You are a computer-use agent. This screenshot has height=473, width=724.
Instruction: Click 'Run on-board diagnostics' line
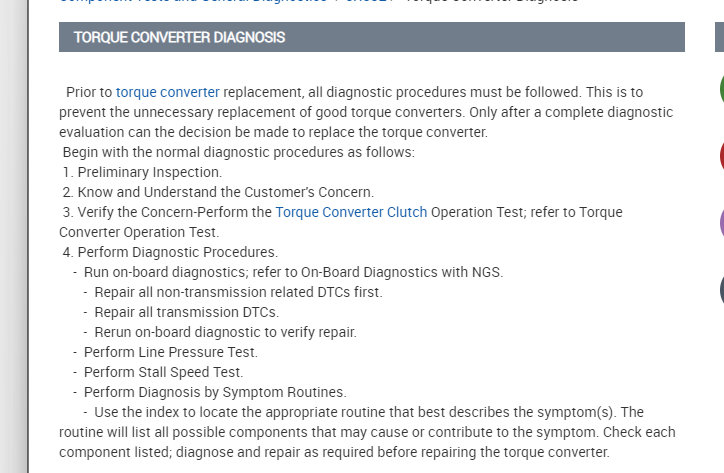293,272
